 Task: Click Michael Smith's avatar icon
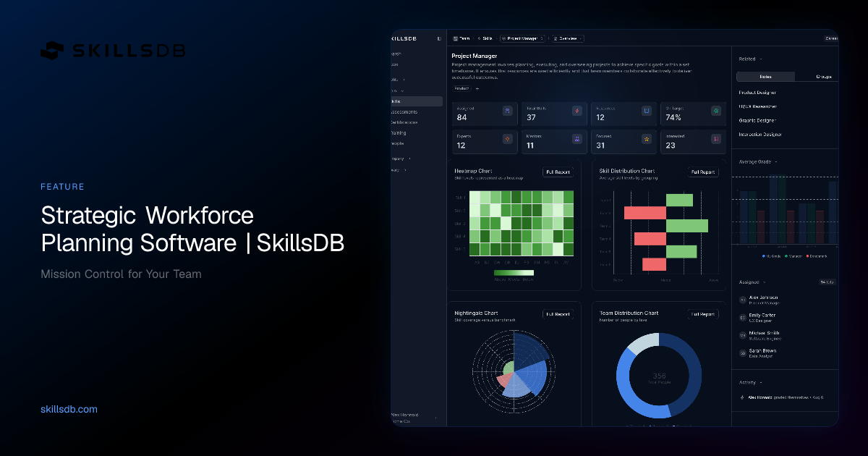click(743, 335)
